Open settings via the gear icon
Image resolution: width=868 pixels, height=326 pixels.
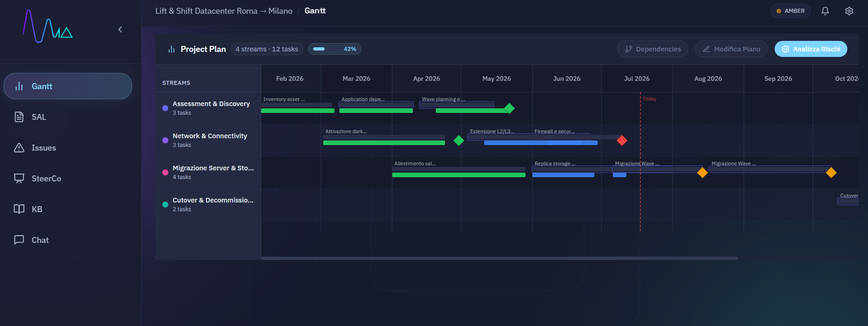(x=849, y=11)
